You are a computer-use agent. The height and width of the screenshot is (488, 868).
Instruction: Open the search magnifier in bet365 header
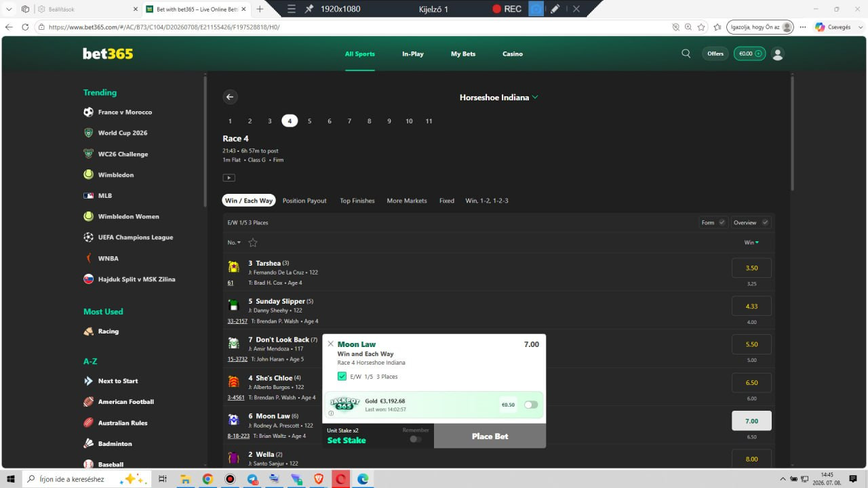tap(686, 54)
